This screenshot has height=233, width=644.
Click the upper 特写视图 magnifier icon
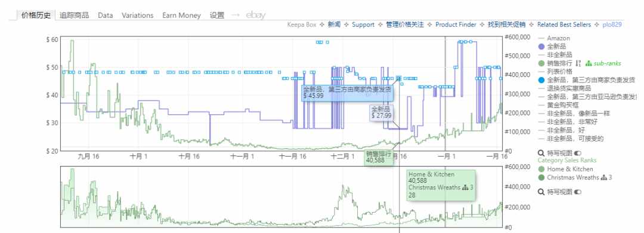(541, 153)
